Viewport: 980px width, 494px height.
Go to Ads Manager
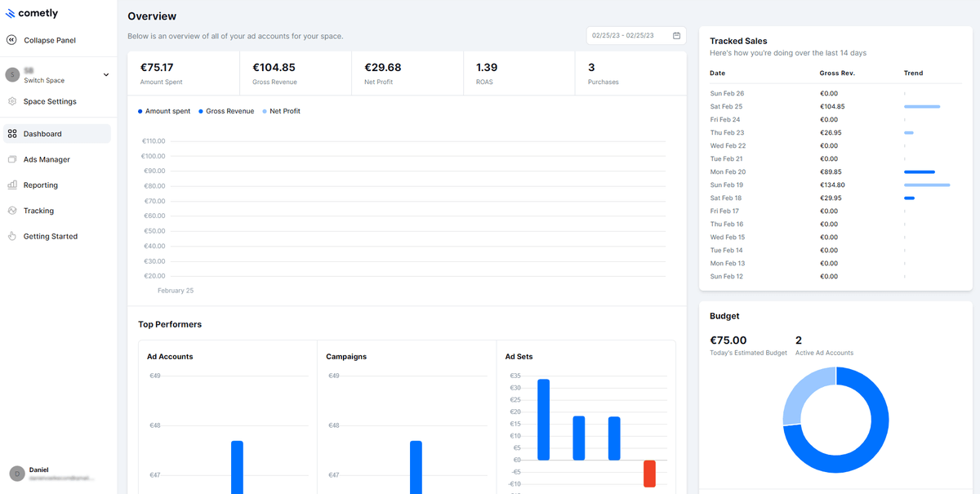pyautogui.click(x=57, y=159)
